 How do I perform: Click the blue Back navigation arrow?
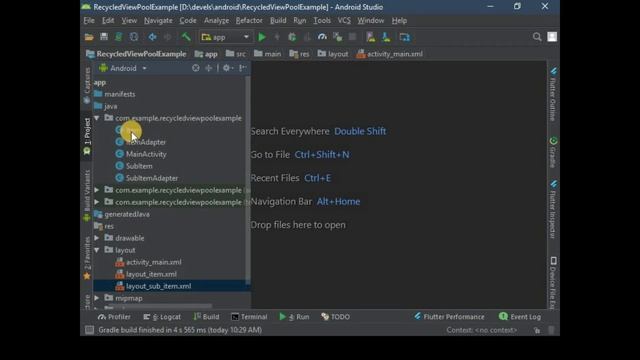point(152,37)
